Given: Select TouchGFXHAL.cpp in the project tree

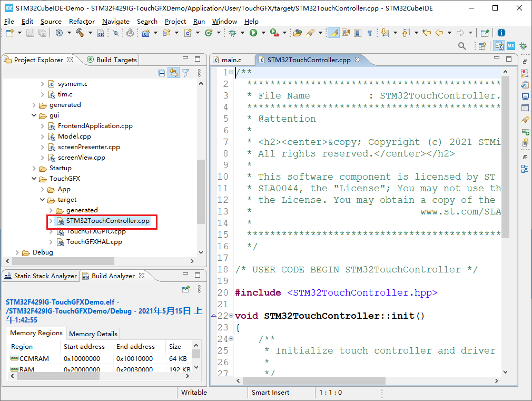Looking at the screenshot, I should 94,242.
